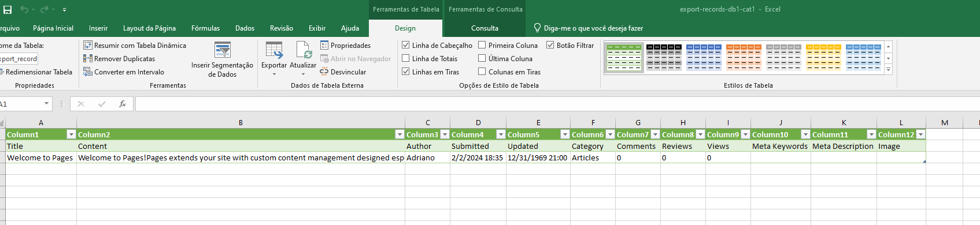Toggle Botão Filtrar checkbox
Image resolution: width=980 pixels, height=225 pixels.
pos(550,45)
